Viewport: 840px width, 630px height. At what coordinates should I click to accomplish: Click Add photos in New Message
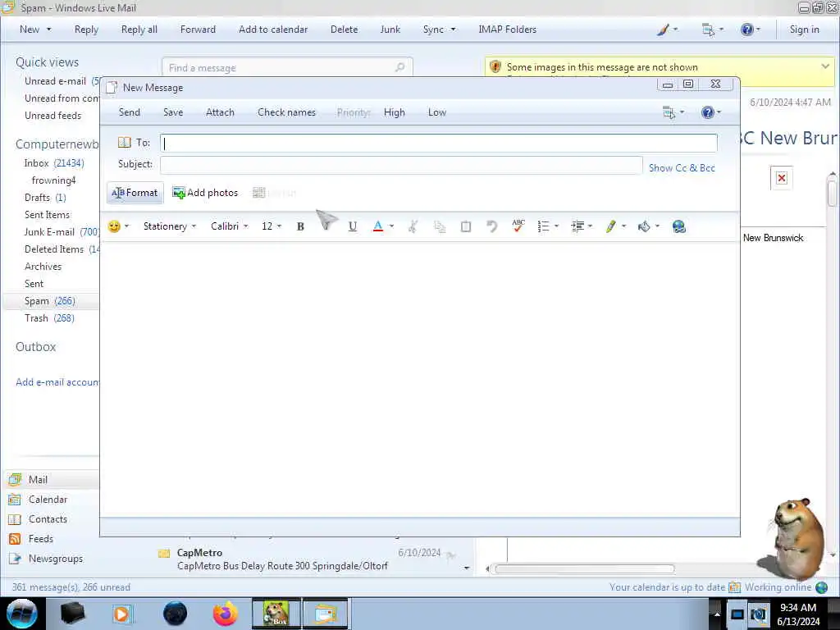tap(205, 193)
